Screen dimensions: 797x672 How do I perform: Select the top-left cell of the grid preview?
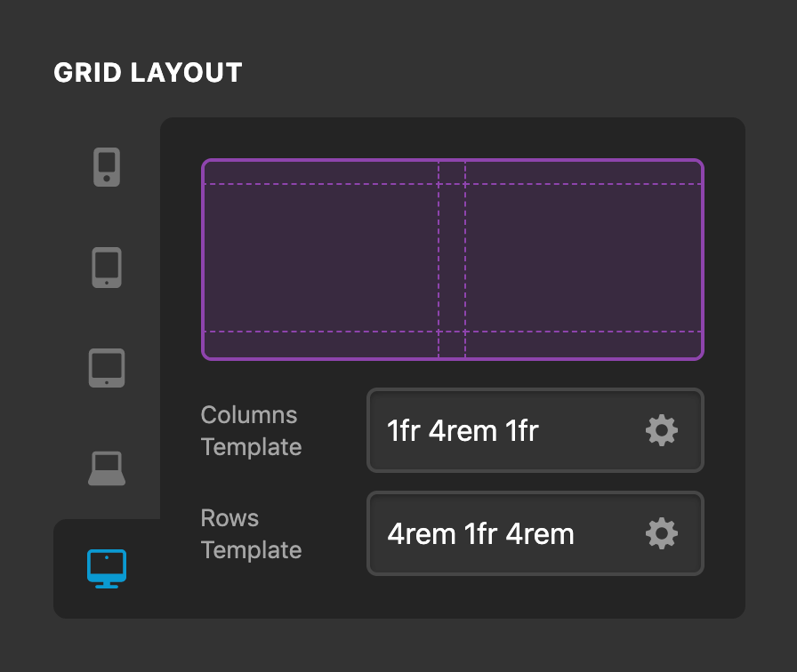321,173
